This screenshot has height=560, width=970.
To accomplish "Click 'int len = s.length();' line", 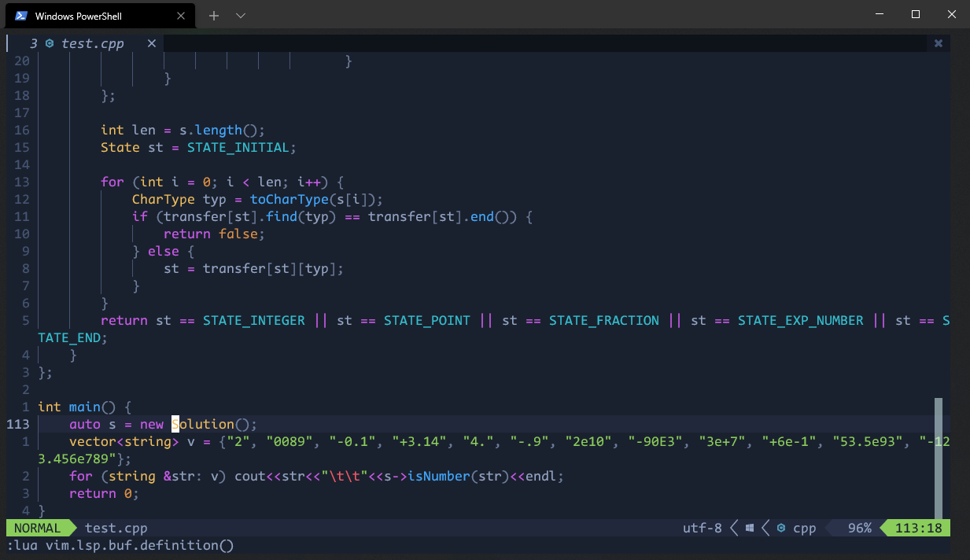I will click(x=183, y=130).
